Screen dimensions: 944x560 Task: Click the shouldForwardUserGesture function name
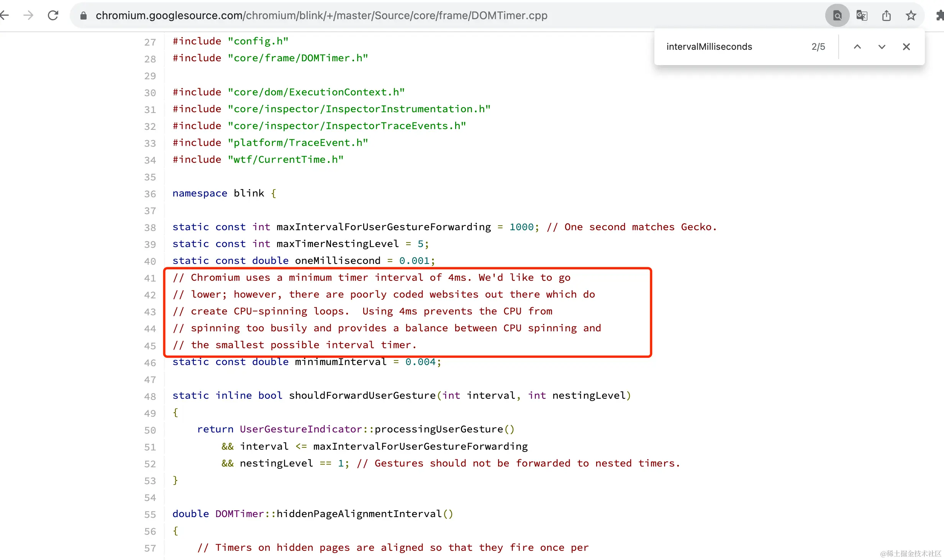[362, 396]
